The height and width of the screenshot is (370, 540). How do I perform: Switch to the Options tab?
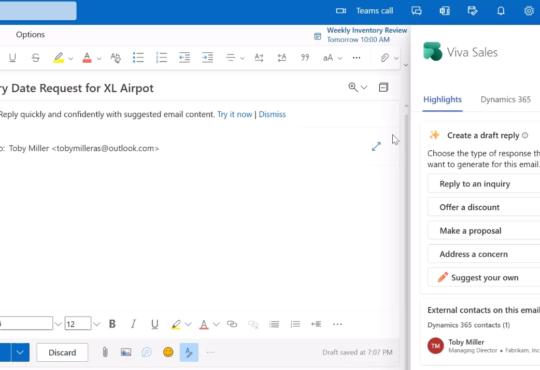pyautogui.click(x=30, y=34)
